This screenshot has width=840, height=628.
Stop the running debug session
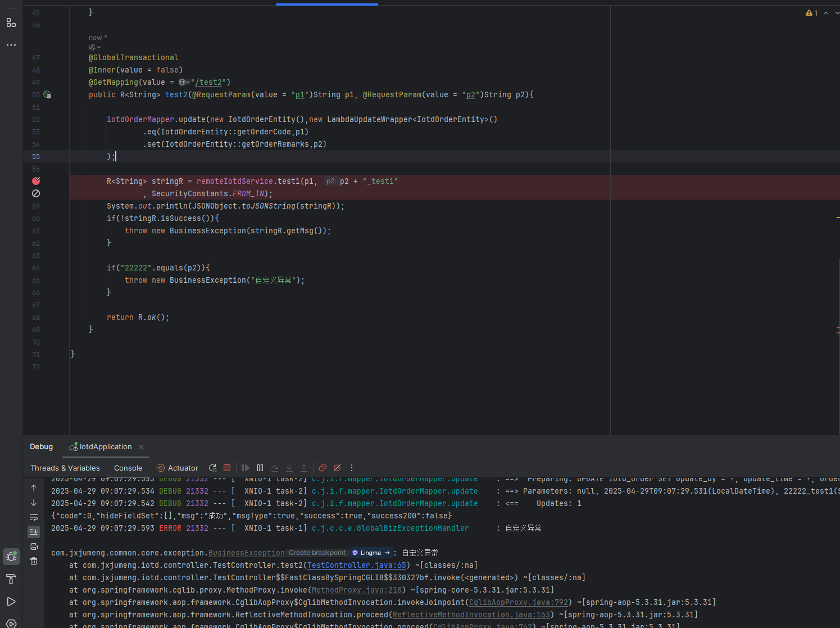pos(227,468)
